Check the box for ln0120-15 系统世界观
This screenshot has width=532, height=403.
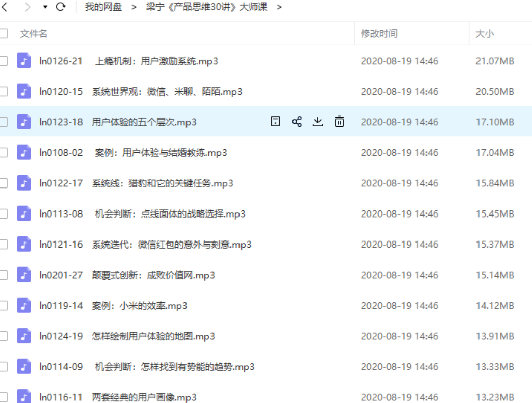pos(4,91)
